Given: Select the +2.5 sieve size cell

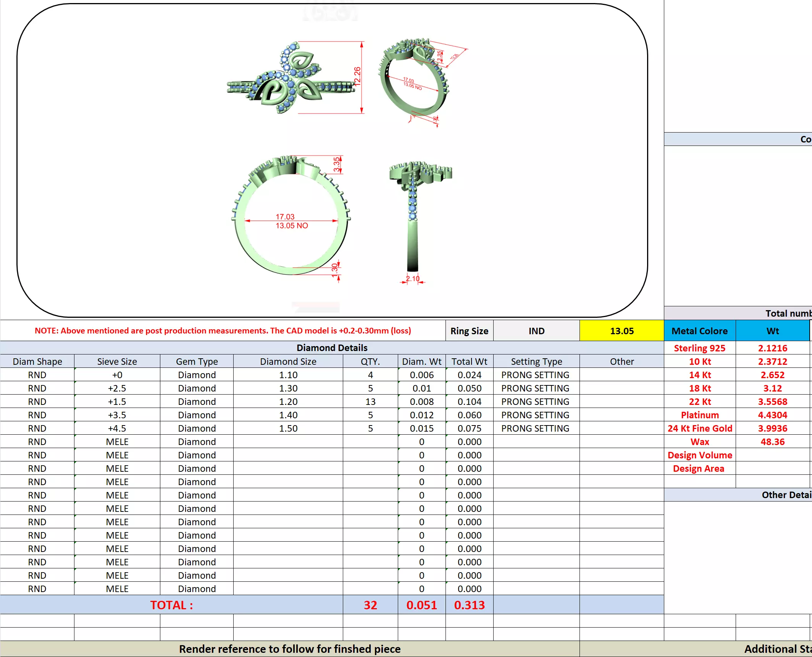Looking at the screenshot, I should pyautogui.click(x=117, y=388).
